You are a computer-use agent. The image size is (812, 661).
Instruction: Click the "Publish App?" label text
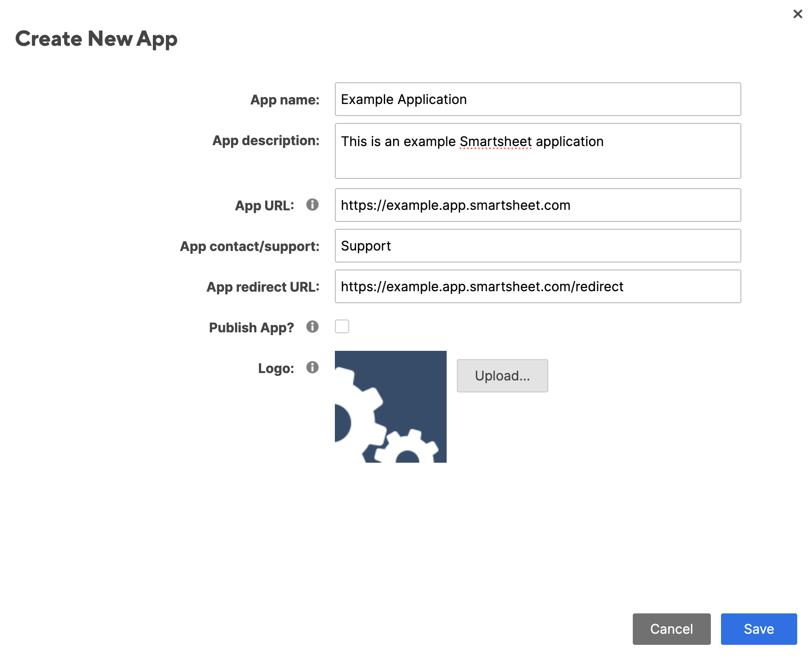point(251,328)
